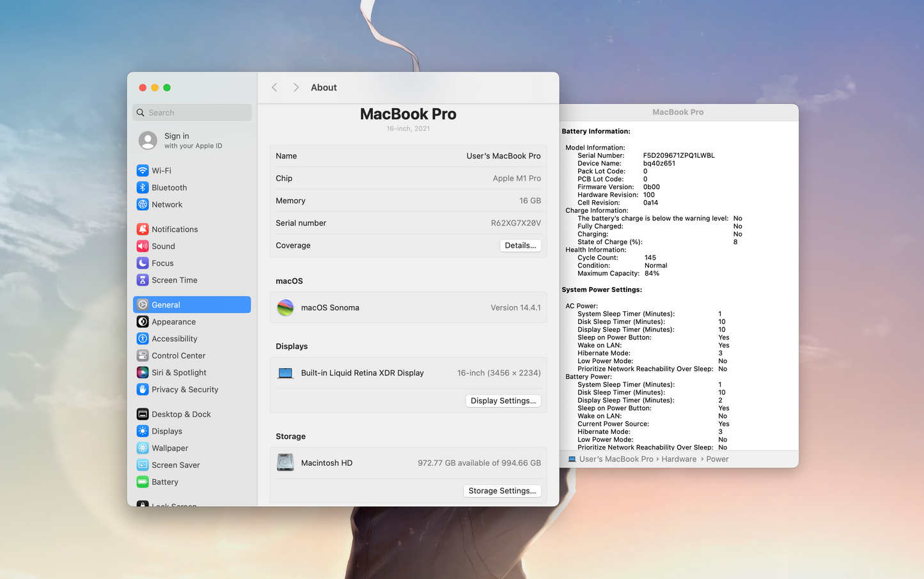The width and height of the screenshot is (924, 579).
Task: Click the System Power Settings heading
Action: click(x=602, y=289)
